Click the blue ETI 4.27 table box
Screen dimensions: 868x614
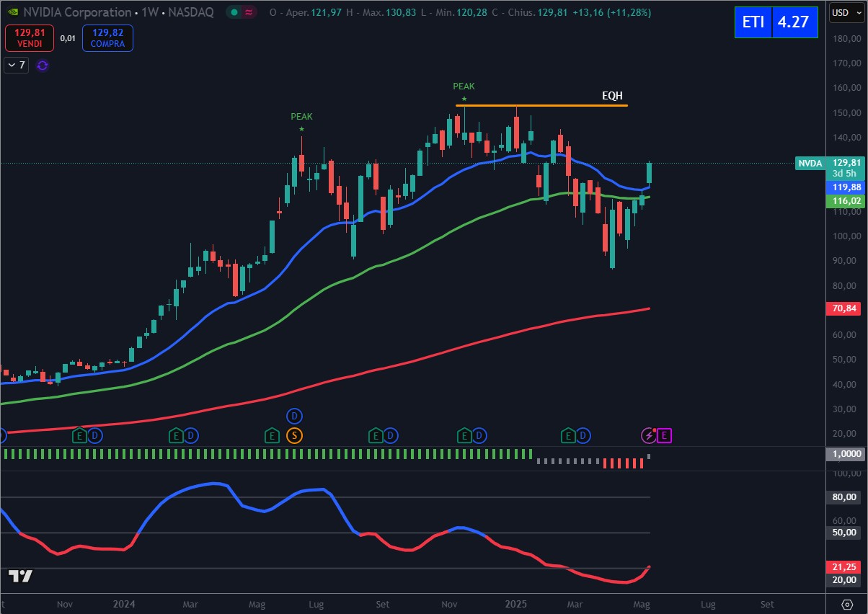tap(776, 22)
